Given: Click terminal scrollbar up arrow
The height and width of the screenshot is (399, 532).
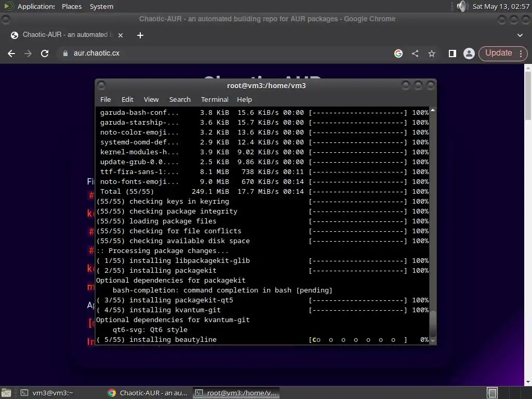Looking at the screenshot, I should point(433,110).
